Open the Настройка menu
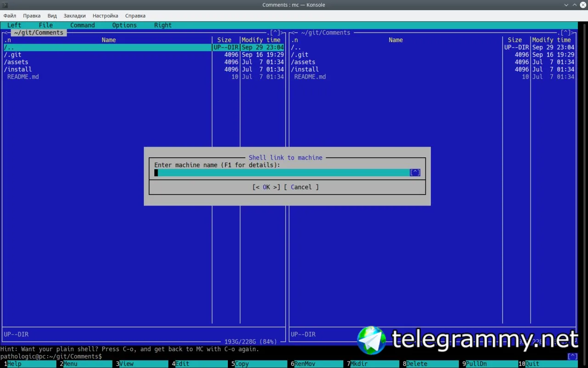This screenshot has width=588, height=368. (105, 16)
